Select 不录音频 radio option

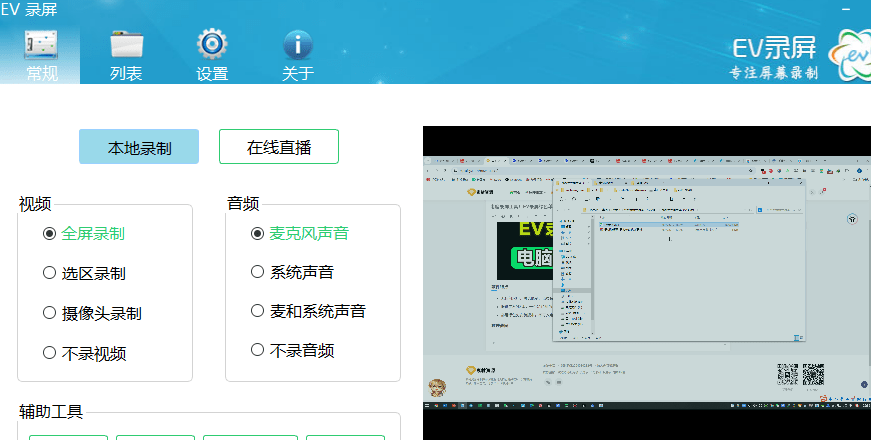[292, 351]
